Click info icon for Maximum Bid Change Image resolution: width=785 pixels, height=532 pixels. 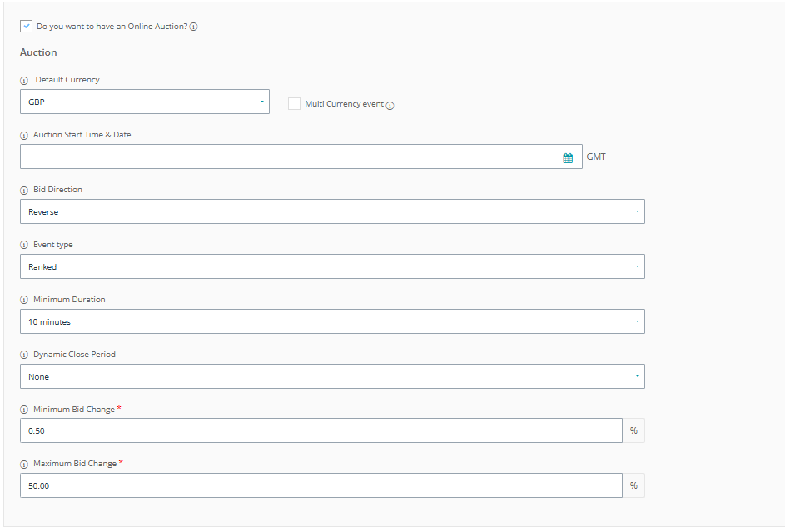[x=24, y=464]
